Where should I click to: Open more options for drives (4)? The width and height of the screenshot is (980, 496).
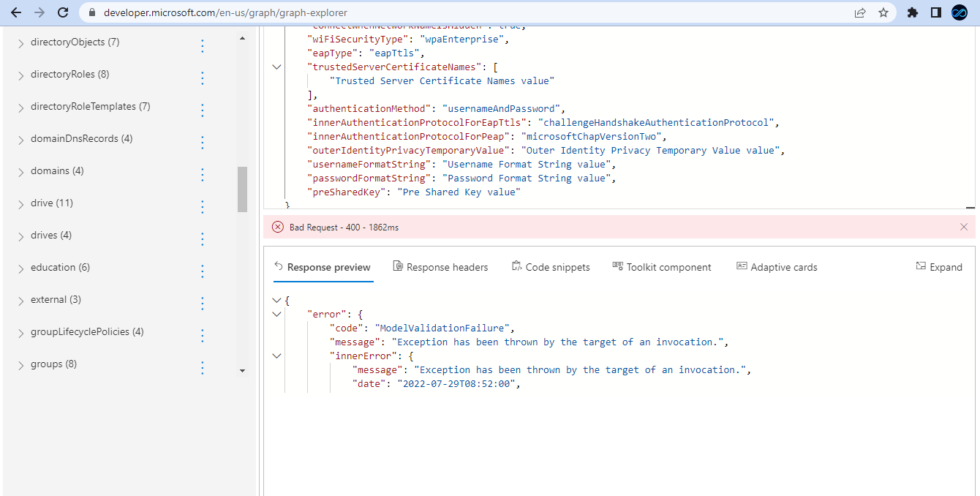tap(203, 239)
